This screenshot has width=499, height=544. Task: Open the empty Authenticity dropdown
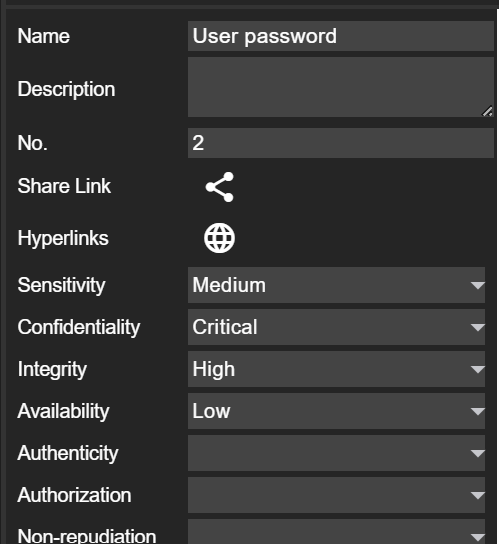pyautogui.click(x=336, y=453)
